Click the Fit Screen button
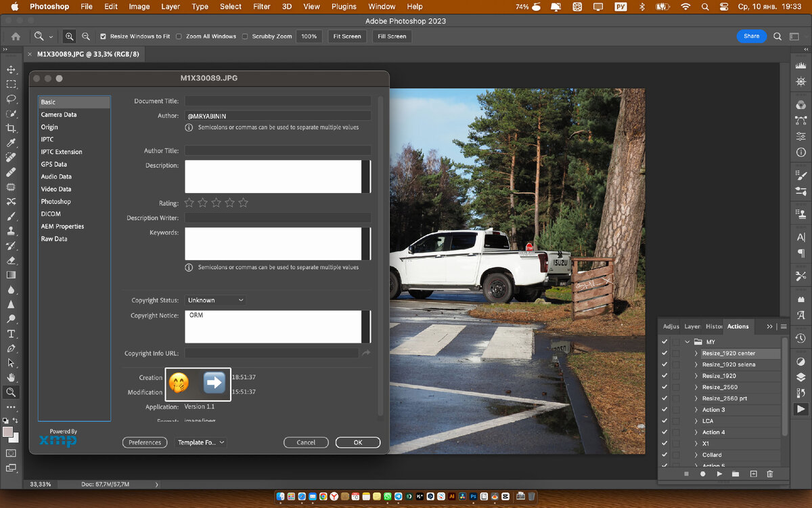Viewport: 812px width, 508px height. click(347, 37)
